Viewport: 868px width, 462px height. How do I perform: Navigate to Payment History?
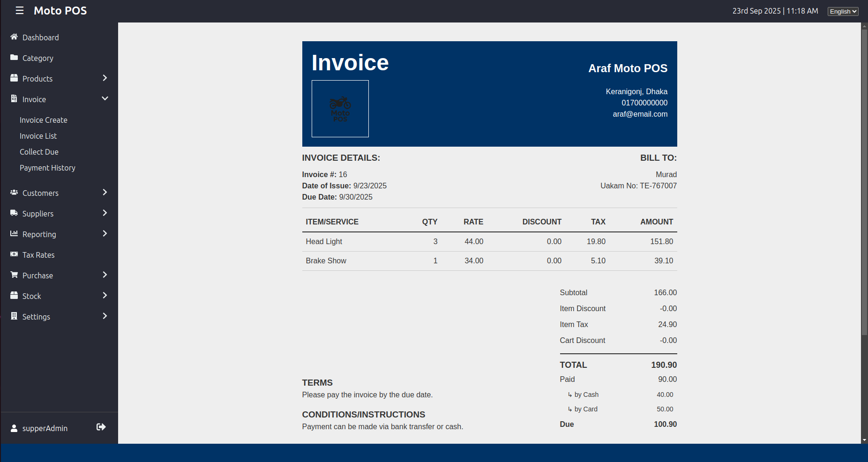click(47, 168)
